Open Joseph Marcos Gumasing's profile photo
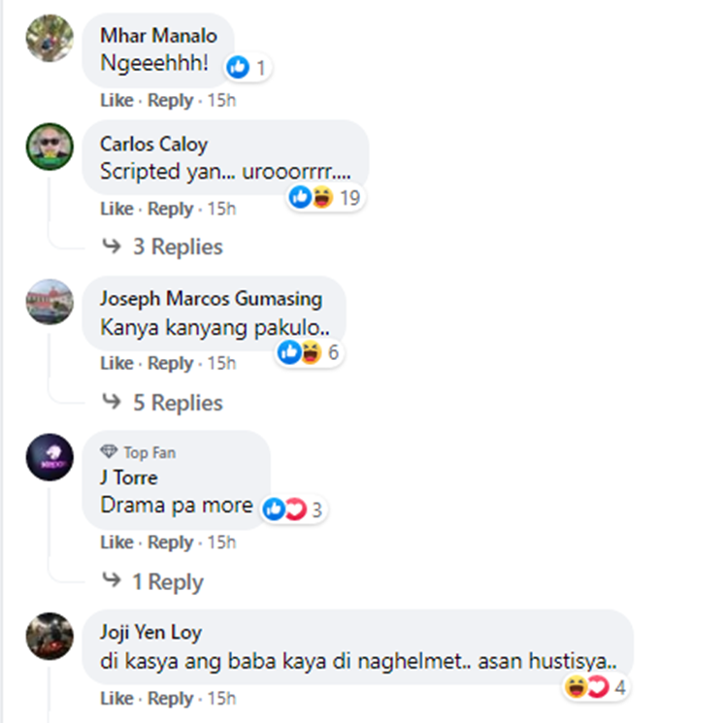Screen dimensions: 728x723 point(50,302)
